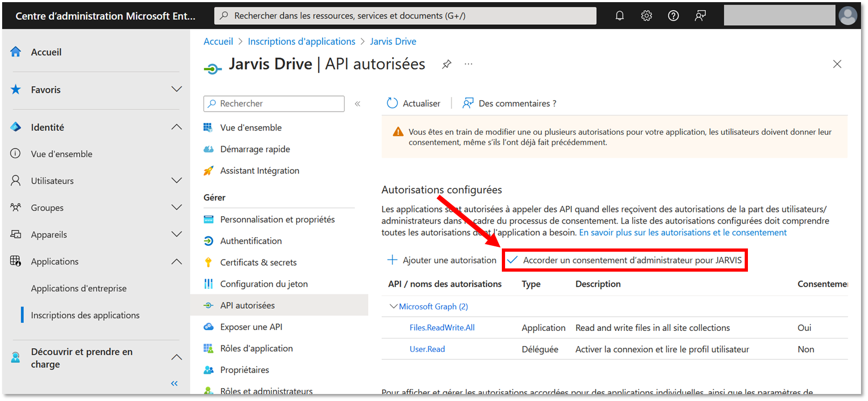Image resolution: width=868 pixels, height=401 pixels.
Task: Open Applications d'entreprise in sidebar
Action: tap(79, 288)
